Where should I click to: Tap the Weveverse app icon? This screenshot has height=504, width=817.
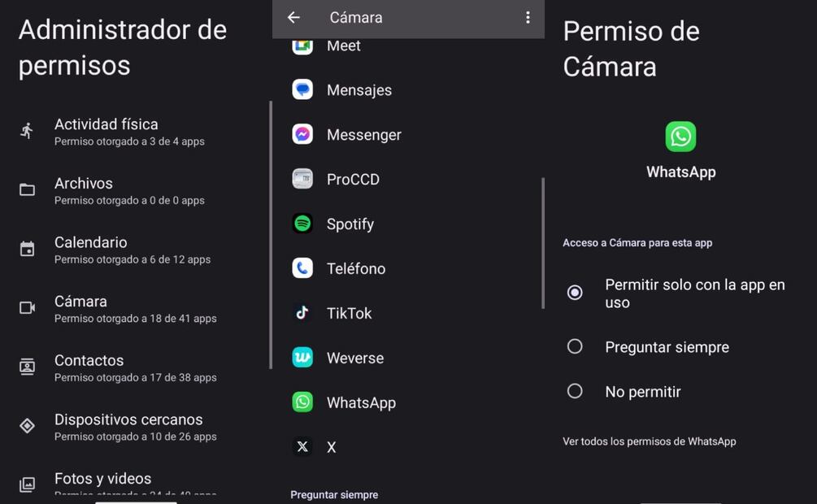(x=302, y=358)
